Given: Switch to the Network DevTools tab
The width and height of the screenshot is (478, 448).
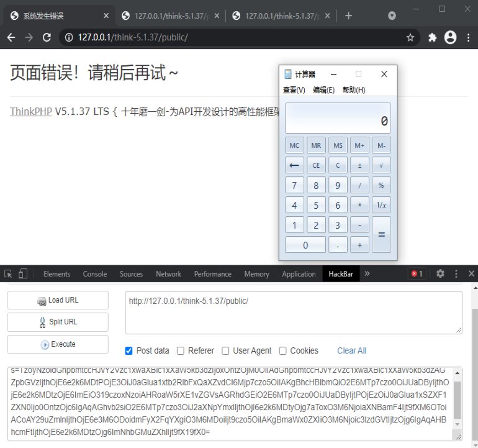Looking at the screenshot, I should (169, 274).
